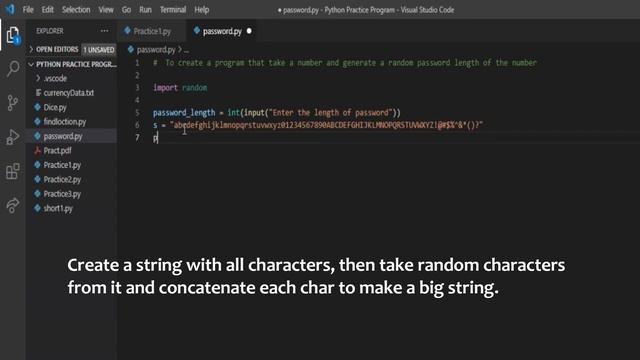
Task: Click the text file icon beside currencyData.txt
Action: click(38, 93)
